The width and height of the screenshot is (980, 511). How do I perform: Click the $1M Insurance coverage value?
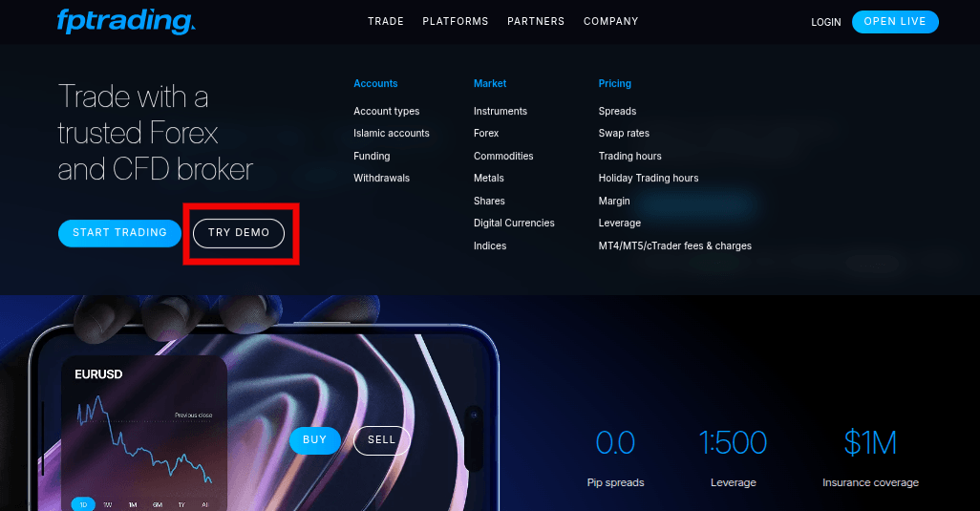pos(870,443)
